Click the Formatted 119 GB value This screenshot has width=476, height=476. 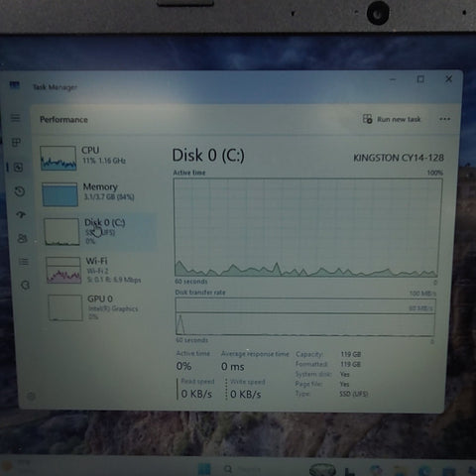coord(350,364)
